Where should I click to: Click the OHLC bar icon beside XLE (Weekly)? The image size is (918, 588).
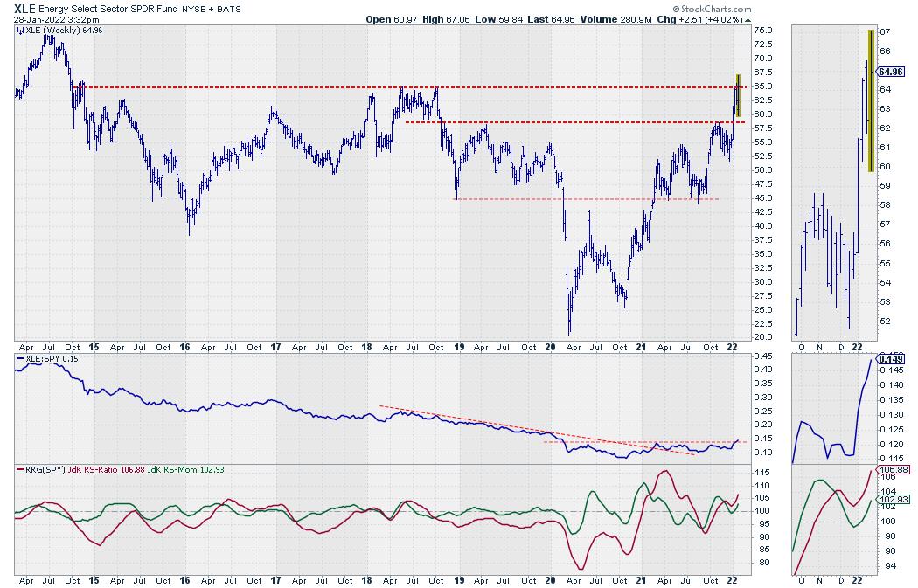[x=21, y=31]
